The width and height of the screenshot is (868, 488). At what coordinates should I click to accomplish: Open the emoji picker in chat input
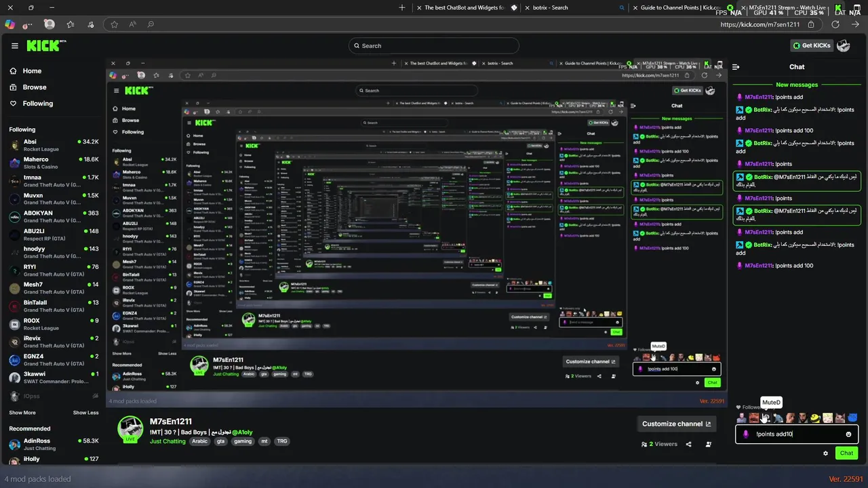pyautogui.click(x=848, y=434)
